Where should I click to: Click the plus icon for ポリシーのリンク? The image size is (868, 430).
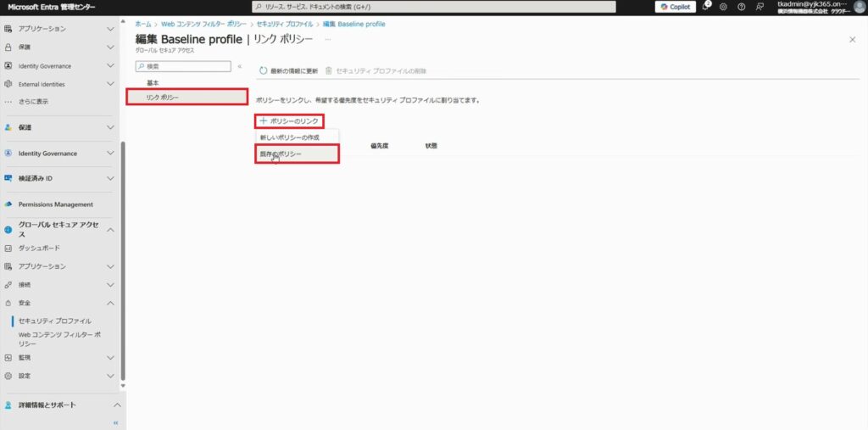[264, 121]
